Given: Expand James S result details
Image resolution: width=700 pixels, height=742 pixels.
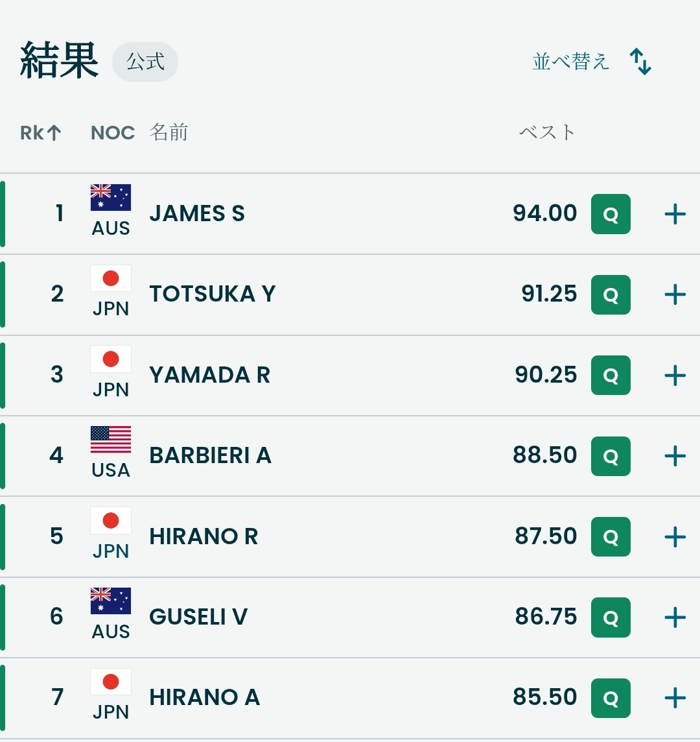Looking at the screenshot, I should [x=675, y=214].
